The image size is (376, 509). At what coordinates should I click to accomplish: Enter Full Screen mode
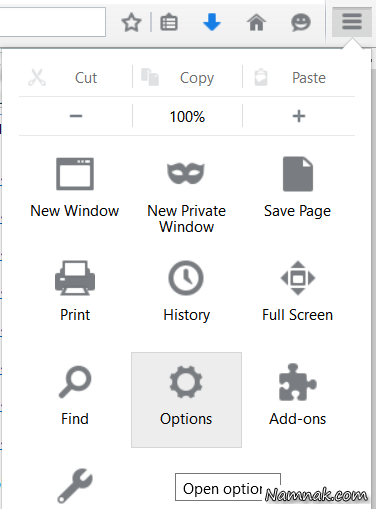[x=298, y=292]
